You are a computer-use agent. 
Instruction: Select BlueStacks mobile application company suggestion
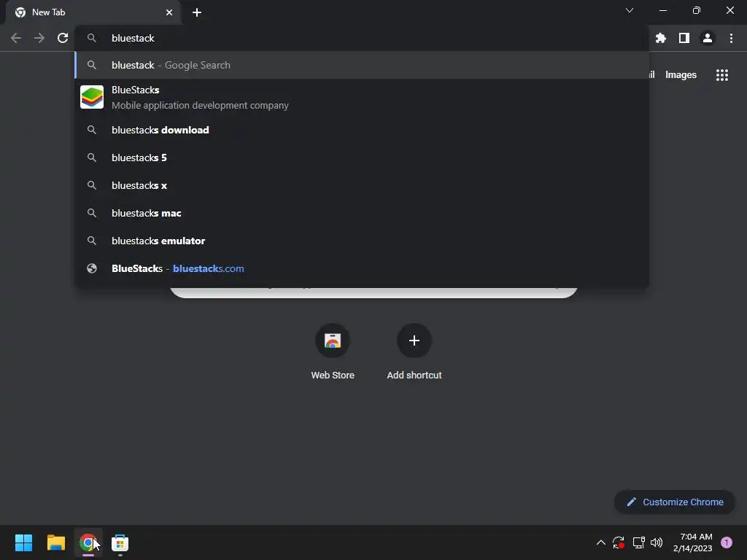pyautogui.click(x=362, y=97)
